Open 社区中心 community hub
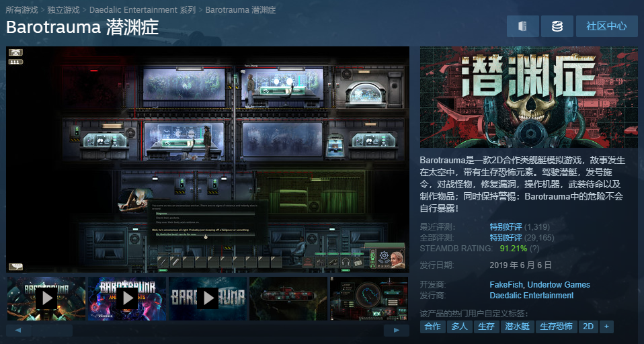The image size is (644, 344). coord(606,26)
